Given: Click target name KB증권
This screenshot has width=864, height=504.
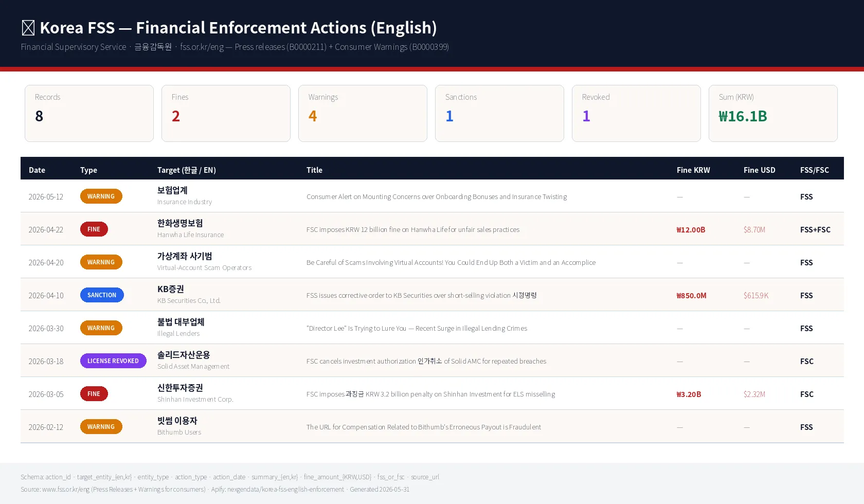Looking at the screenshot, I should [x=171, y=289].
